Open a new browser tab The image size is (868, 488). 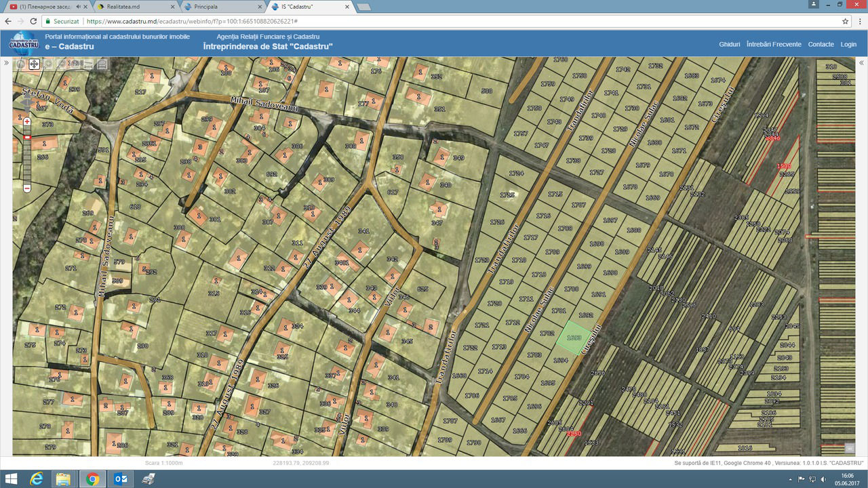point(363,7)
